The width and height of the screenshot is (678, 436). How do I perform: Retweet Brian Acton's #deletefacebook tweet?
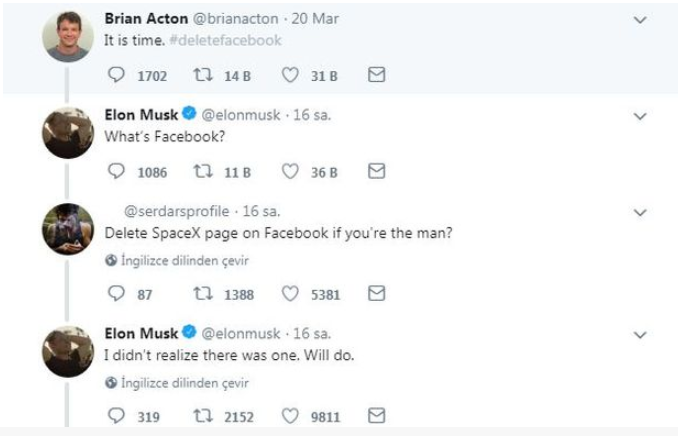tap(202, 74)
